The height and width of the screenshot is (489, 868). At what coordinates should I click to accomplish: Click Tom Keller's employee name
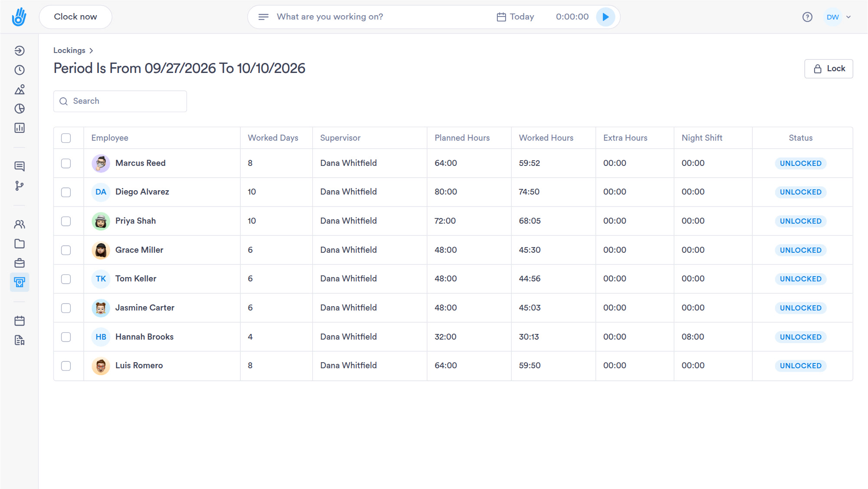coord(136,278)
